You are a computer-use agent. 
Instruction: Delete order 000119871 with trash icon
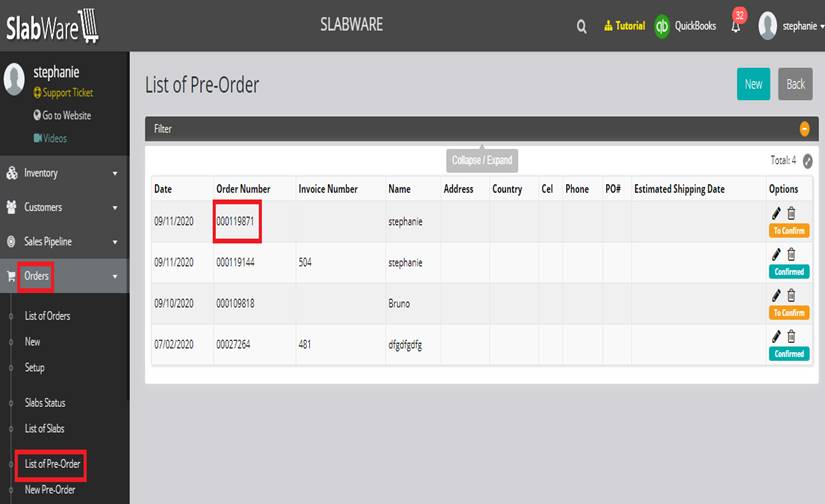click(x=791, y=213)
